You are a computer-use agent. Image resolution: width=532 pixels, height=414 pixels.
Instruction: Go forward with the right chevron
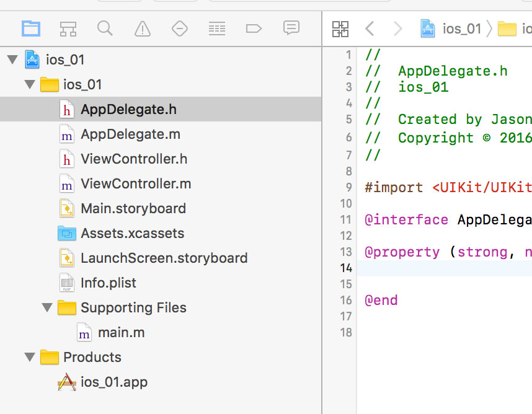(397, 29)
